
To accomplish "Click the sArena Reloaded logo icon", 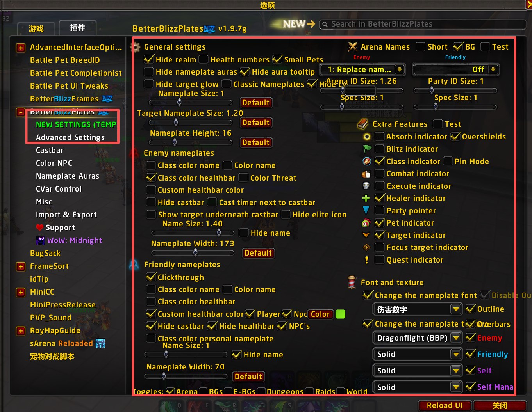I will 100,343.
